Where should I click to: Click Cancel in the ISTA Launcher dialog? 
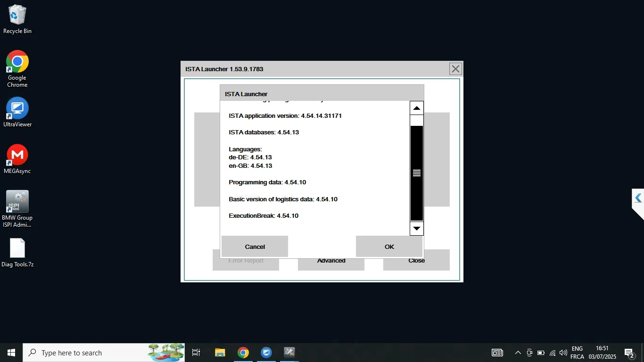click(x=255, y=247)
